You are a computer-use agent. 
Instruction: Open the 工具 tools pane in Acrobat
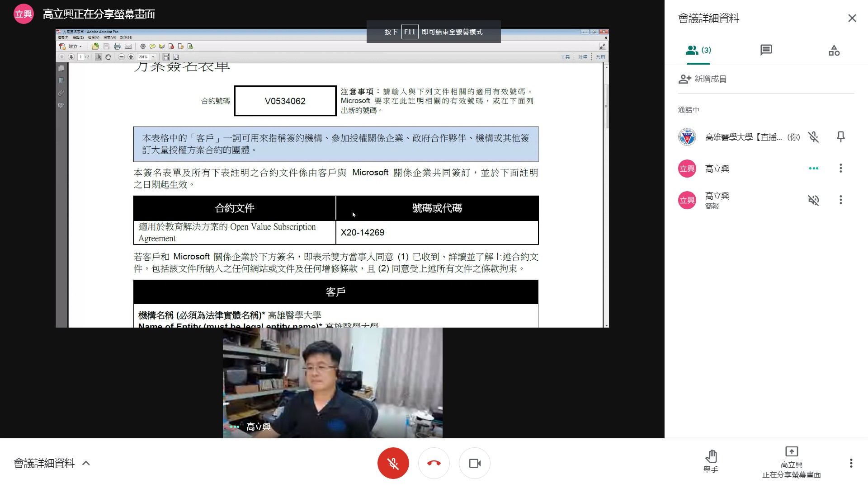[566, 57]
